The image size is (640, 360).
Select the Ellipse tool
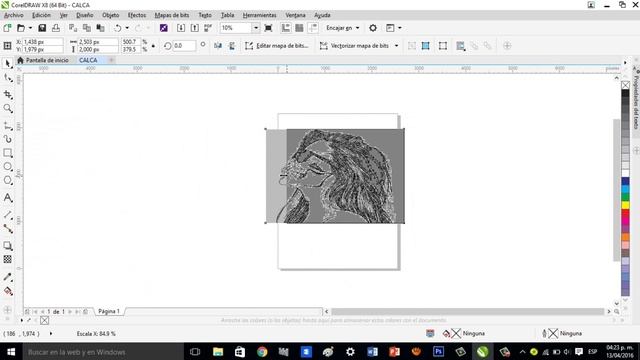pos(8,167)
